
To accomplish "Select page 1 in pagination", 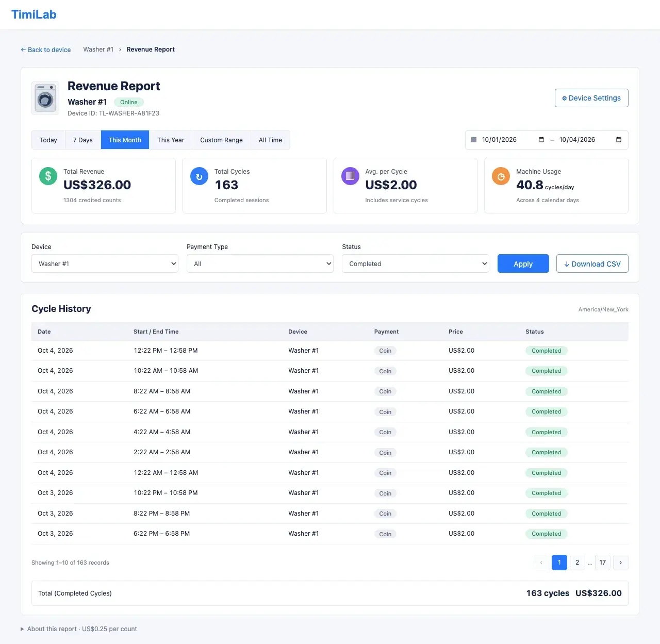I will pyautogui.click(x=559, y=563).
